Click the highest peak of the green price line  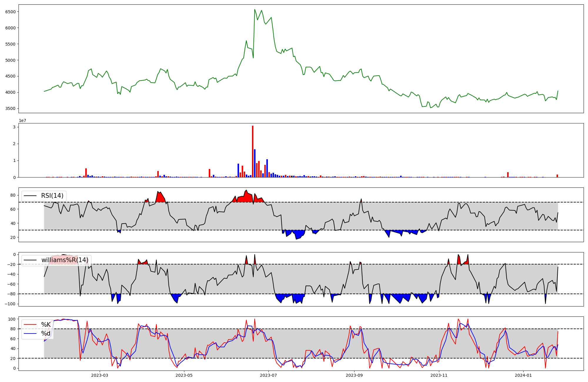tap(255, 9)
